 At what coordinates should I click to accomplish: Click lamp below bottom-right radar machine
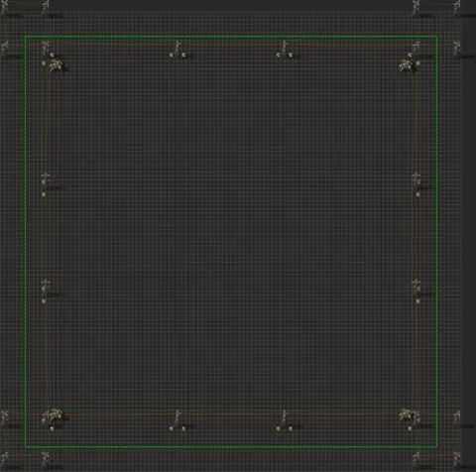[411, 428]
